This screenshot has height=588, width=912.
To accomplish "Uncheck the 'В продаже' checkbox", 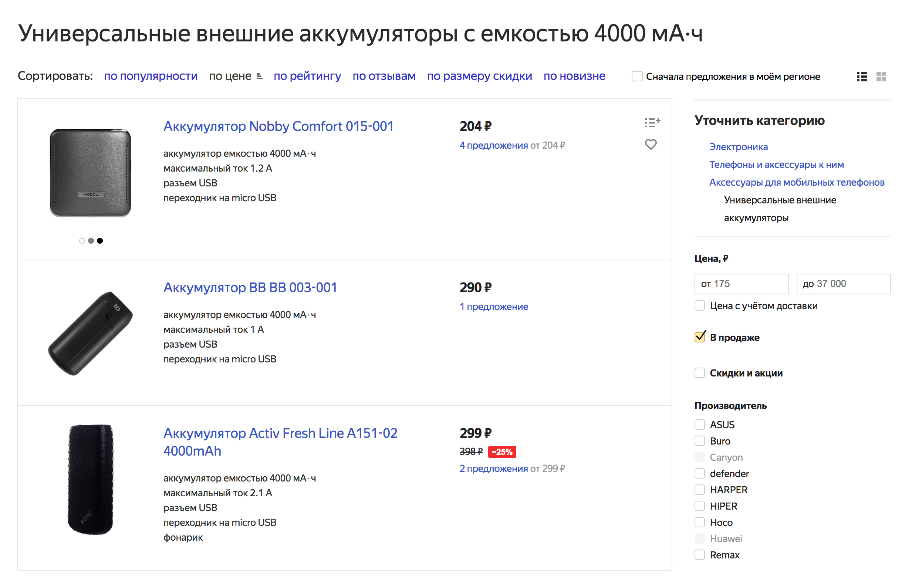I will point(699,337).
